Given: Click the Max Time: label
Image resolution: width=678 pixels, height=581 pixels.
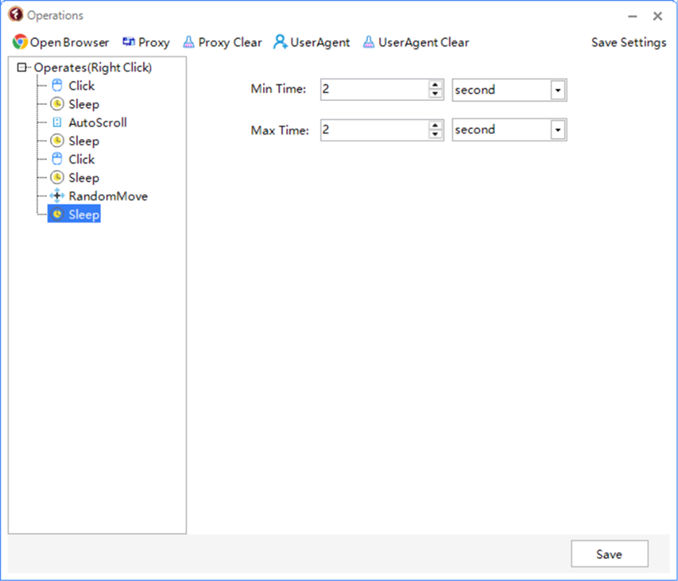Looking at the screenshot, I should click(280, 130).
